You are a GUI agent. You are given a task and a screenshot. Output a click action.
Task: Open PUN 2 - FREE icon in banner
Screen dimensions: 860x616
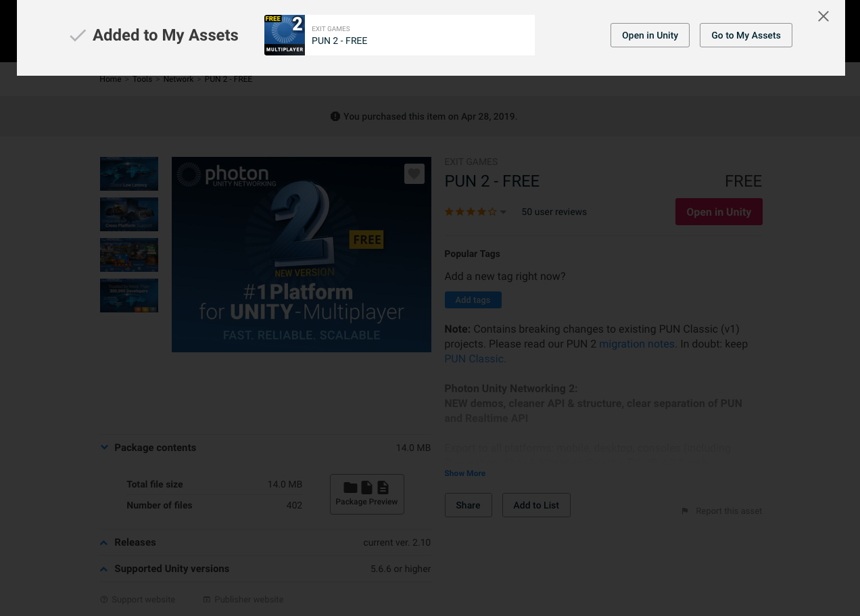pos(285,35)
